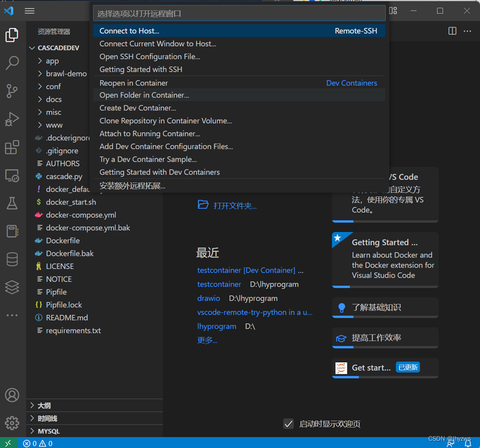Collapse the CASCADEDEV root folder
The image size is (480, 448).
(x=32, y=48)
